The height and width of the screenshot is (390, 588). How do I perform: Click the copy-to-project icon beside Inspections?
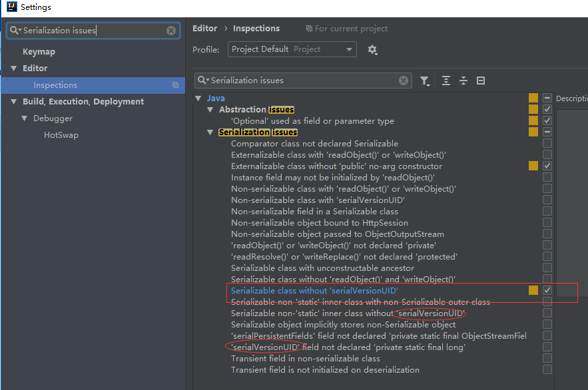coord(175,85)
